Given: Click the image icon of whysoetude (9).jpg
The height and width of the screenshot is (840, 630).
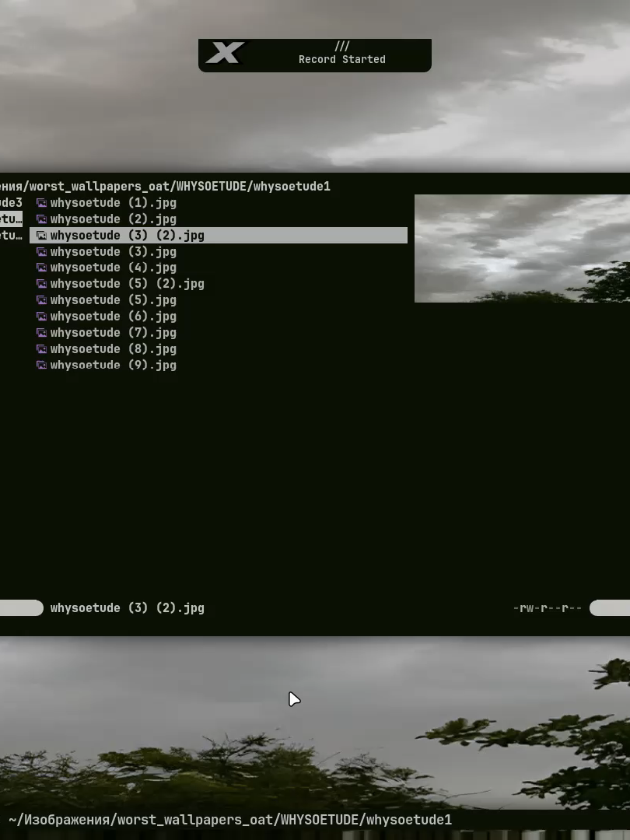Looking at the screenshot, I should coord(41,366).
